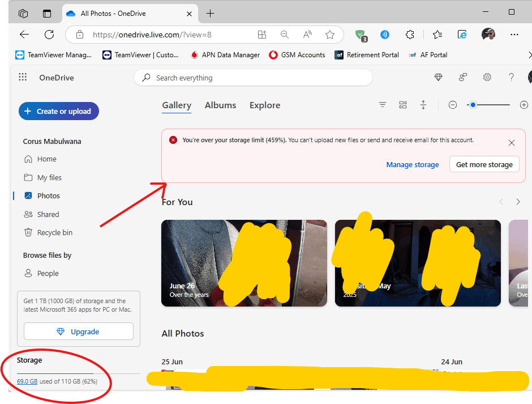Click the Upgrade button
The image size is (532, 404).
pyautogui.click(x=79, y=331)
